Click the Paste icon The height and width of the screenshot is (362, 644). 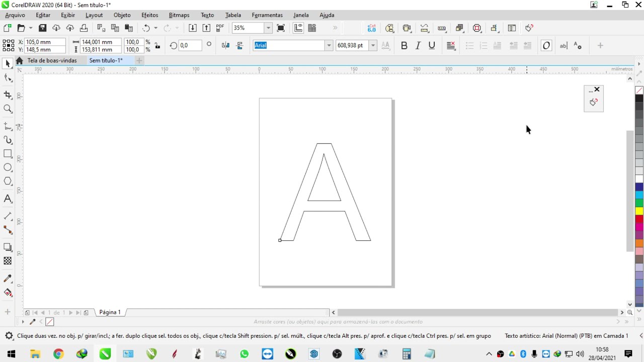click(x=129, y=28)
